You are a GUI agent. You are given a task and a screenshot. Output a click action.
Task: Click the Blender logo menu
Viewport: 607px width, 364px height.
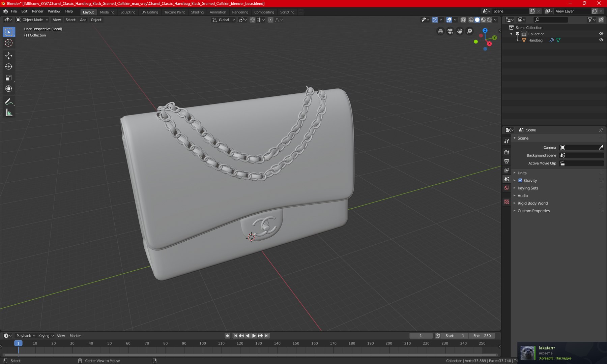tap(5, 11)
